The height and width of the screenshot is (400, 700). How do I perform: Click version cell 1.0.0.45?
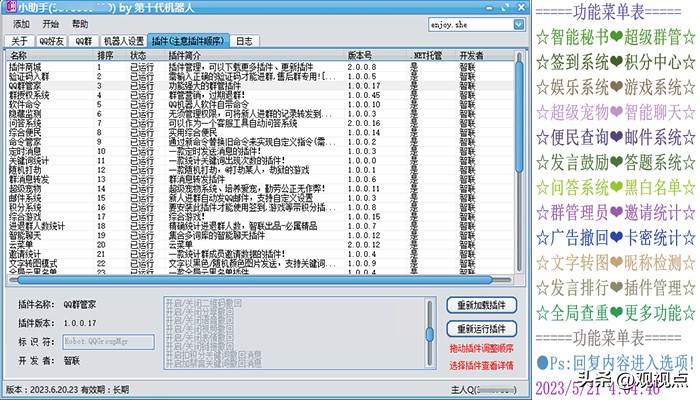364,95
